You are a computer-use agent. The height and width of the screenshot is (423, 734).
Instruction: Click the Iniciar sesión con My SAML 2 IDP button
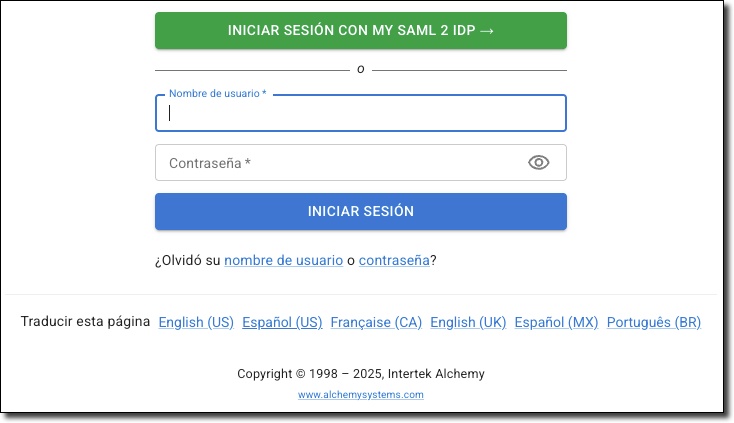click(x=360, y=30)
